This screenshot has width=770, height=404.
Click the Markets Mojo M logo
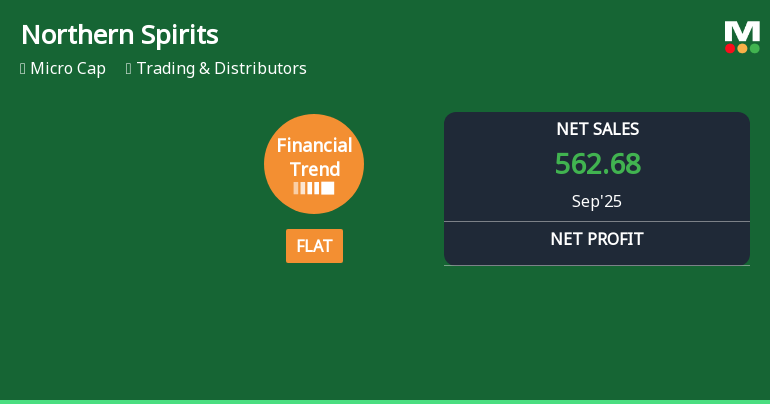742,31
